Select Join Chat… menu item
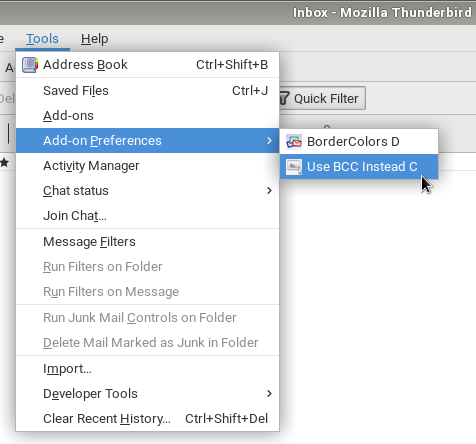This screenshot has width=476, height=444. (147, 216)
